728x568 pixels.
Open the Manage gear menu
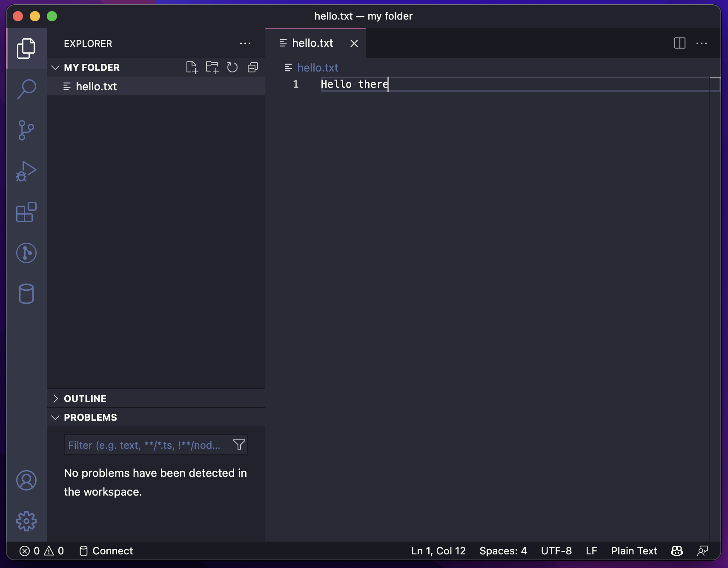click(x=26, y=521)
